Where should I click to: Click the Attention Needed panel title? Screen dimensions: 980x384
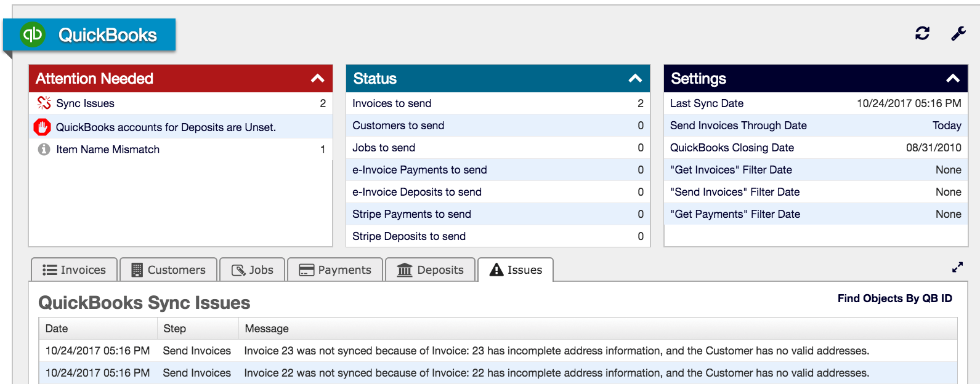tap(94, 79)
